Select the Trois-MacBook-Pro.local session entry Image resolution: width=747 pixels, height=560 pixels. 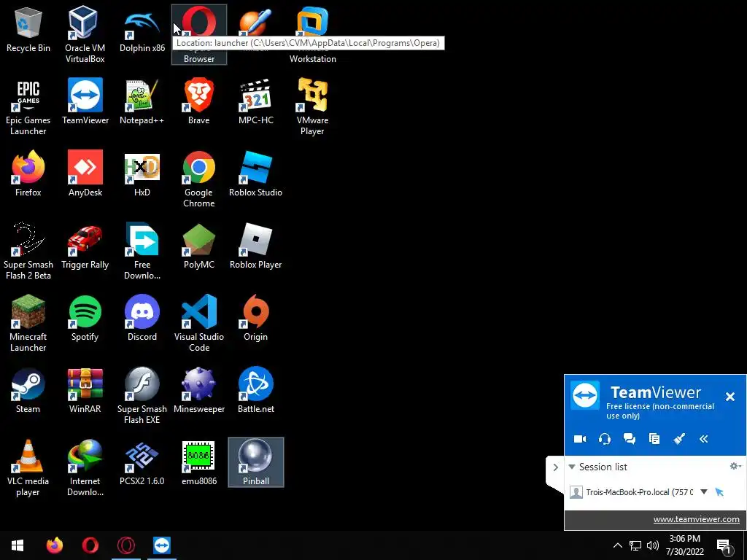point(639,492)
